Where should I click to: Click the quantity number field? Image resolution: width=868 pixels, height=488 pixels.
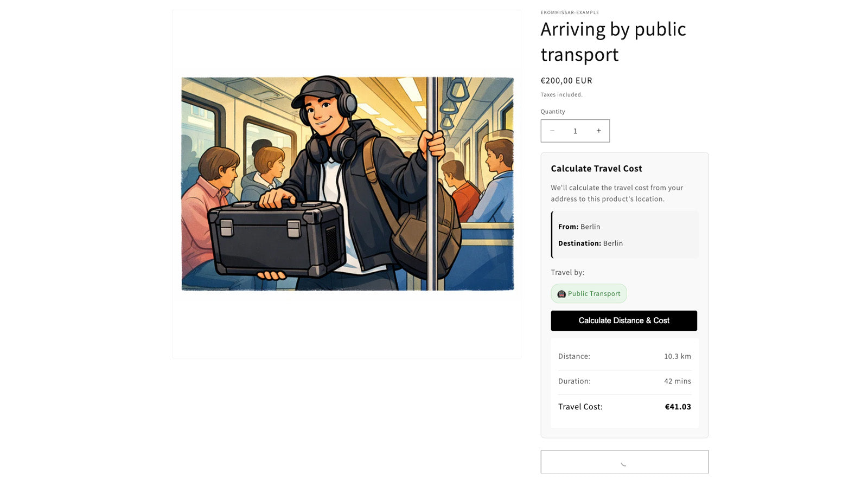pyautogui.click(x=575, y=131)
